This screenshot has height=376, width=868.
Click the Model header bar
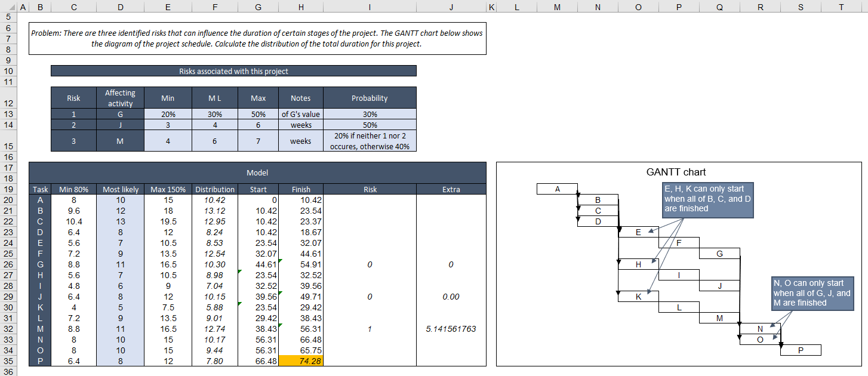point(257,172)
